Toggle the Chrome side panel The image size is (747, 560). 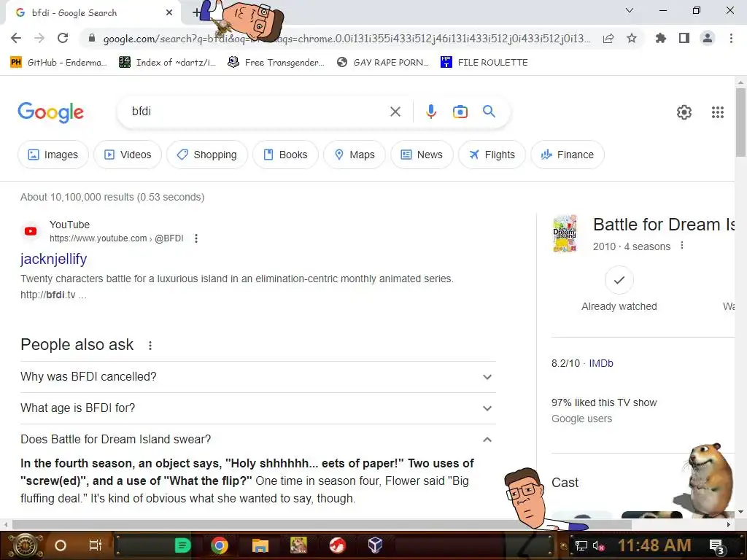click(684, 38)
